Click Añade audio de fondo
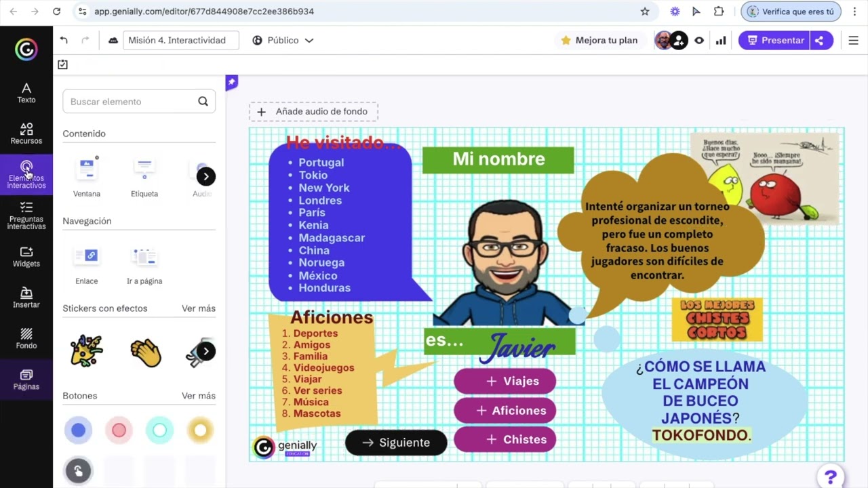This screenshot has width=868, height=488. (x=313, y=112)
